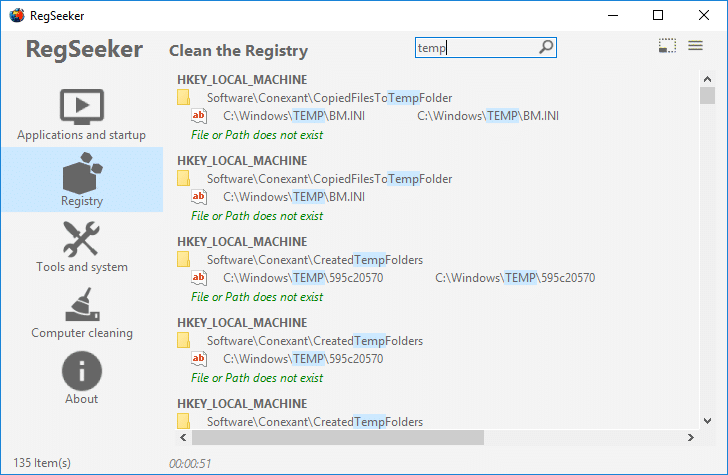Open Applications and startup section
Viewport: 728px width, 475px height.
[82, 115]
